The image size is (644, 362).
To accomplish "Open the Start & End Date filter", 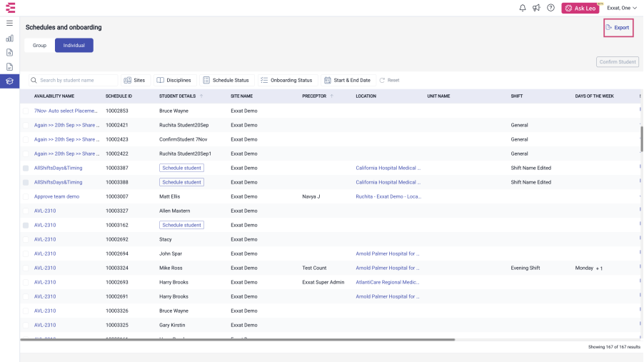I will (348, 80).
